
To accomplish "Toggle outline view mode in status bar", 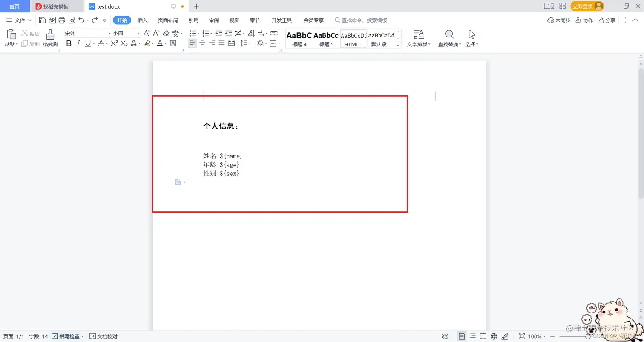I will tap(473, 336).
